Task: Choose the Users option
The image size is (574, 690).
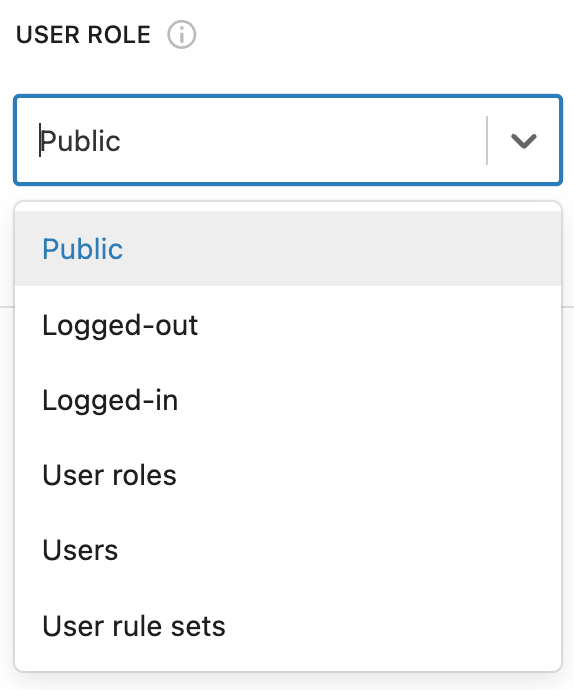Action: pyautogui.click(x=288, y=551)
